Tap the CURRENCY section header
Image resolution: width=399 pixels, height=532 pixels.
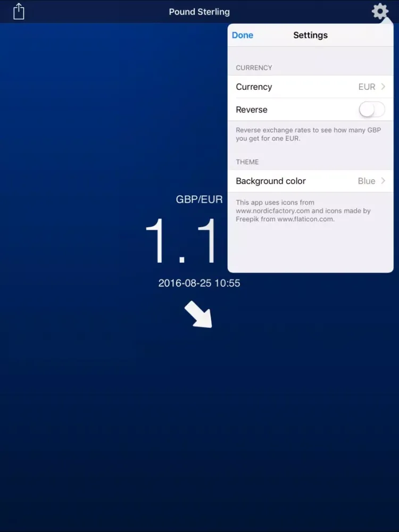(x=254, y=68)
